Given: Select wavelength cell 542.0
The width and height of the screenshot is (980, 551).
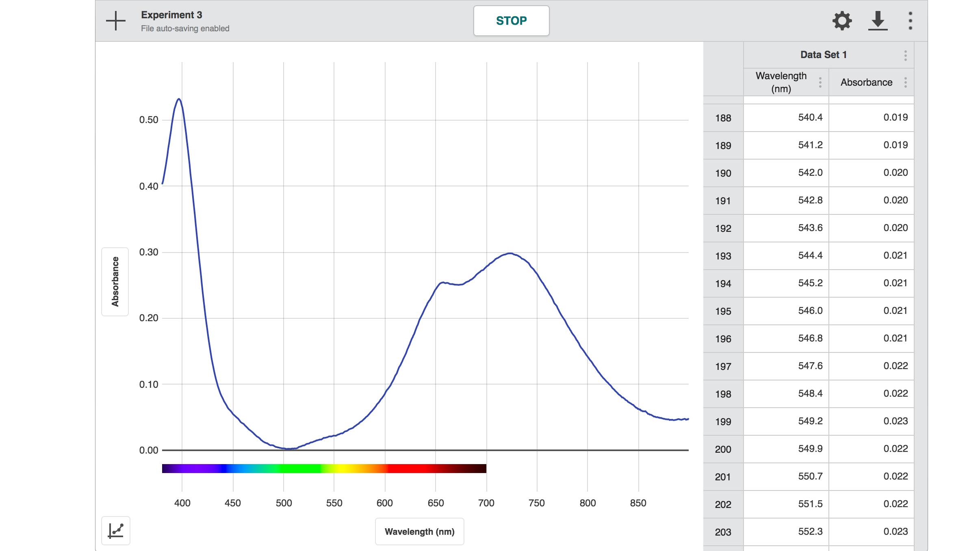Looking at the screenshot, I should (786, 173).
